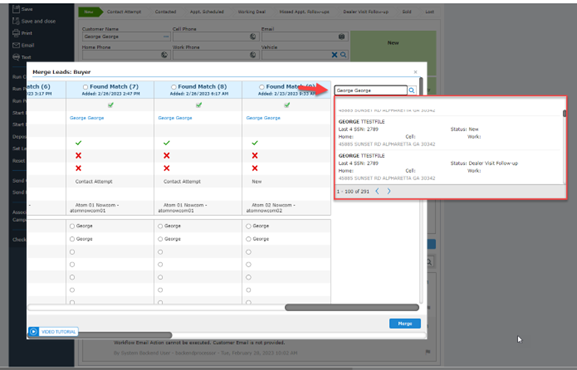This screenshot has height=370, width=577.
Task: Click the dialog horizontal scrollbar thumb
Action: point(352,307)
